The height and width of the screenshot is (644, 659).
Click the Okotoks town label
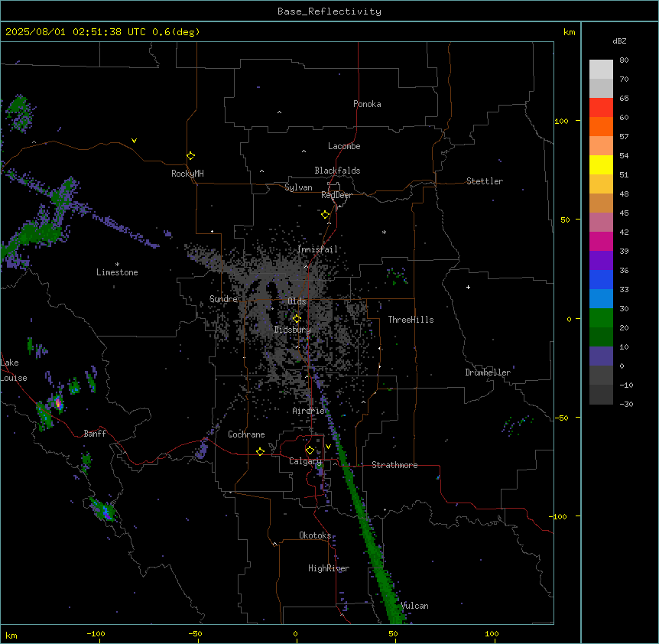[315, 535]
